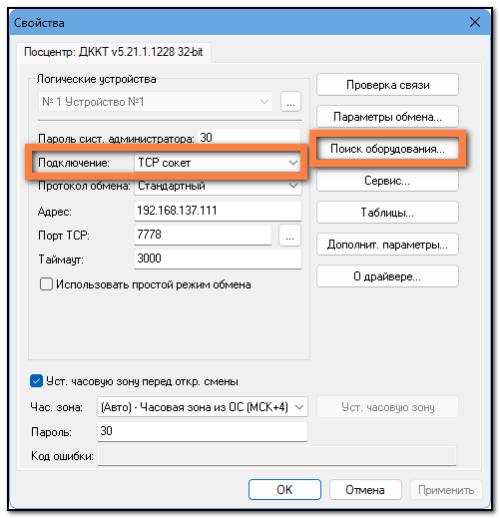Click the bottom Пароль field with 30
Screen dimensions: 500x518
pyautogui.click(x=202, y=431)
